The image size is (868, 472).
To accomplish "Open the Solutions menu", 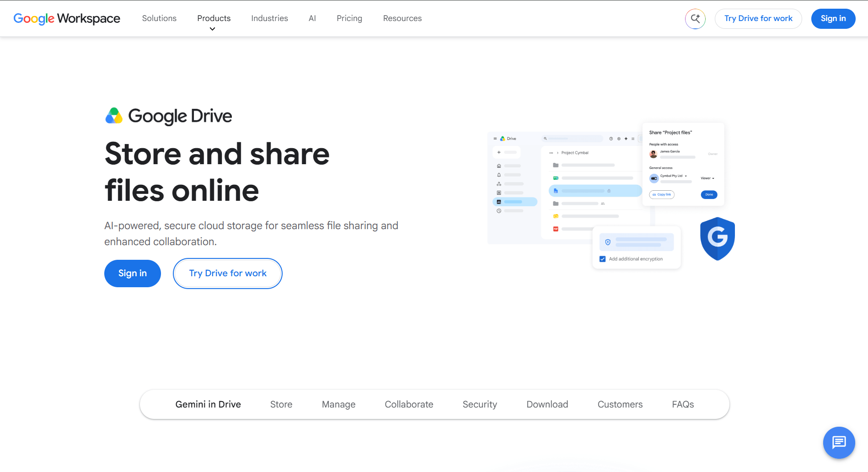I will coord(159,18).
